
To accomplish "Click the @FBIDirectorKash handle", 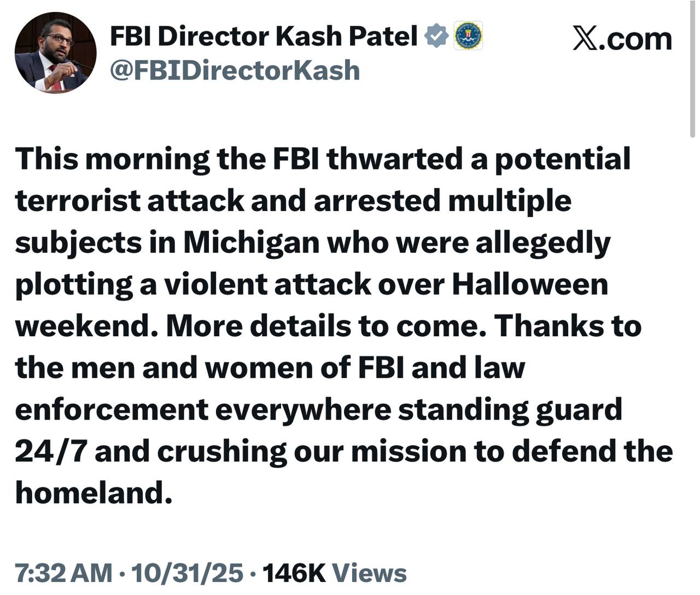I will click(x=235, y=71).
